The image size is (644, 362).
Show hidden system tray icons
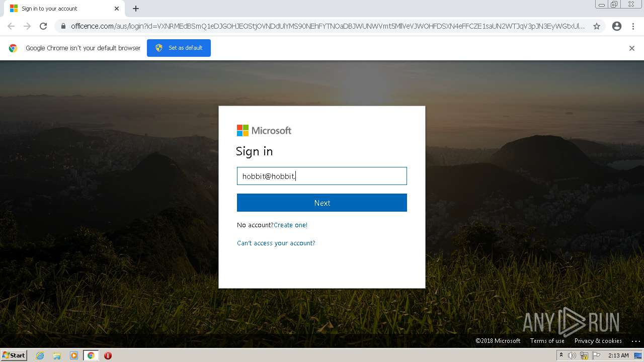(561, 355)
